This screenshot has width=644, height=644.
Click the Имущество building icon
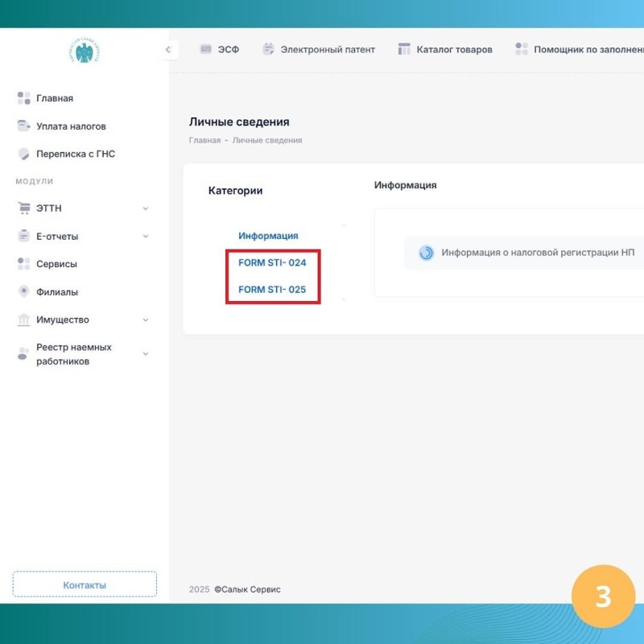click(23, 320)
